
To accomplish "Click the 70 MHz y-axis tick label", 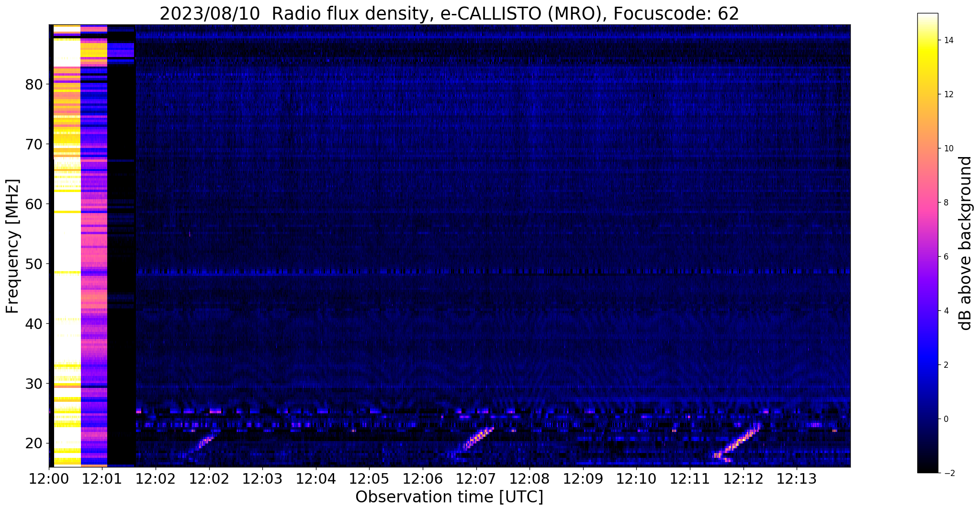I will click(34, 144).
